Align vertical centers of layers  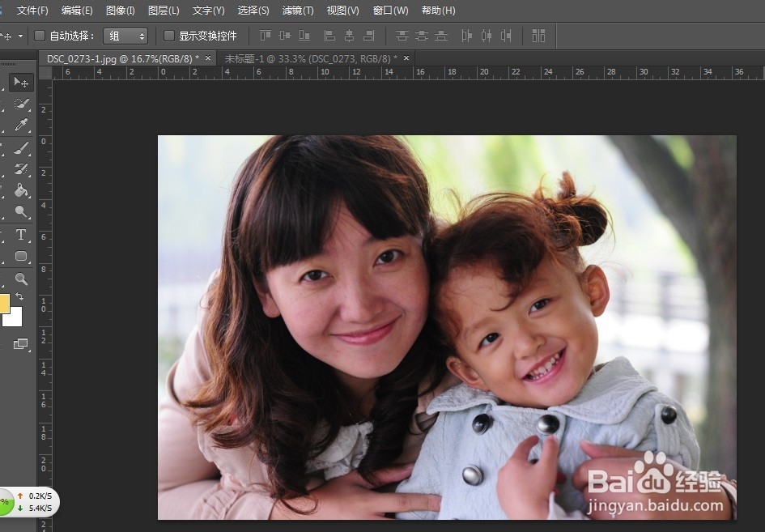coord(285,36)
